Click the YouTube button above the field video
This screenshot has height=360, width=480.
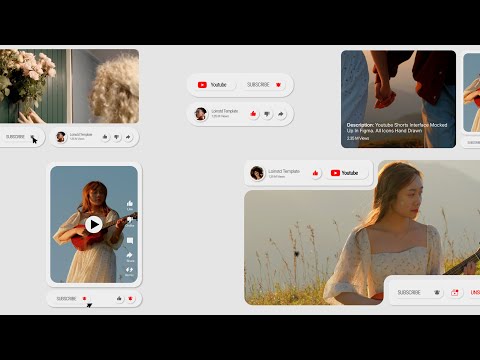[x=346, y=173]
